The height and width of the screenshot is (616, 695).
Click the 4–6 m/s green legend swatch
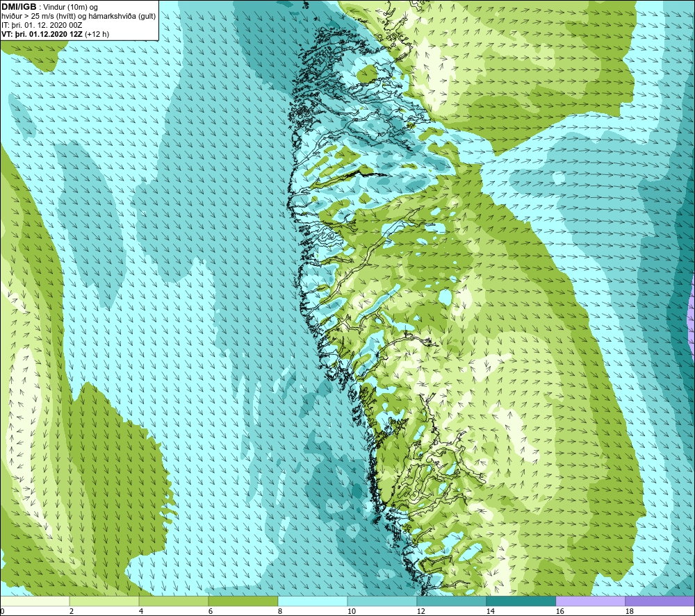pyautogui.click(x=174, y=601)
